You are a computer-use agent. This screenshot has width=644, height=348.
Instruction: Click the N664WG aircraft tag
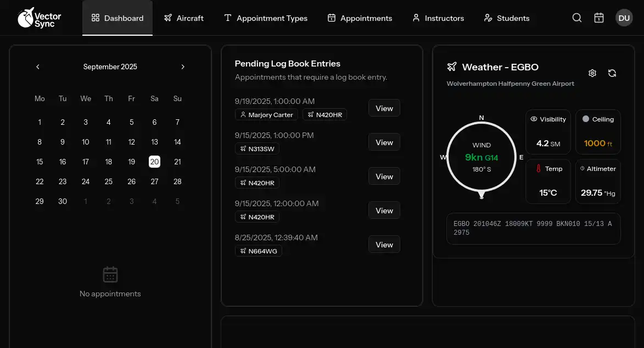(259, 251)
